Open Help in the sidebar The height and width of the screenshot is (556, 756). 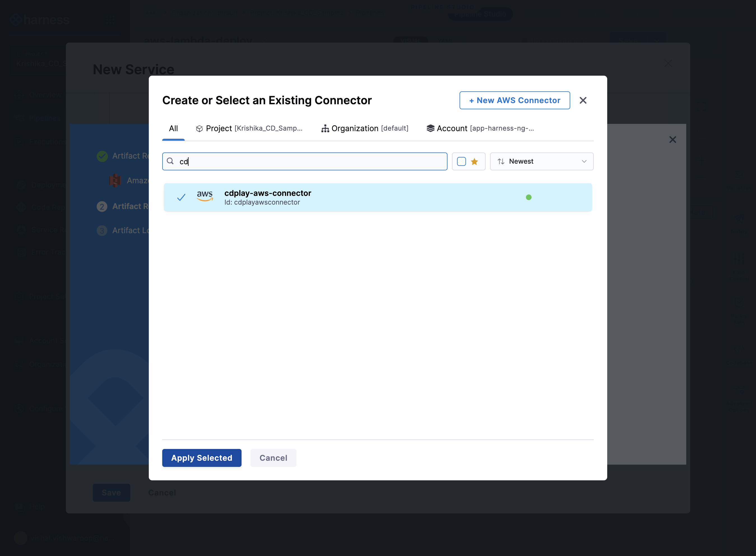coord(30,506)
